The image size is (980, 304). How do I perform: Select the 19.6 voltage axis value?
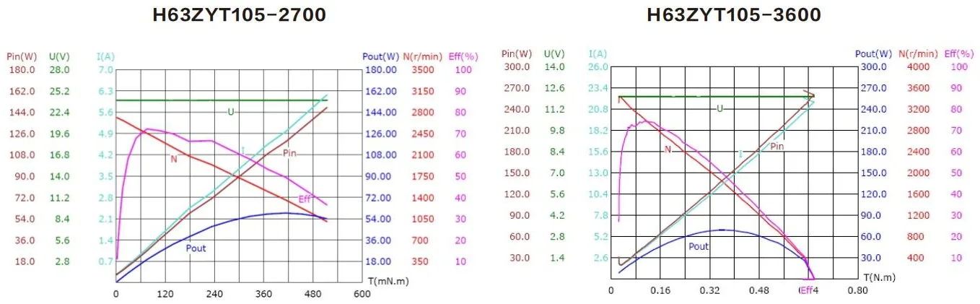[59, 134]
